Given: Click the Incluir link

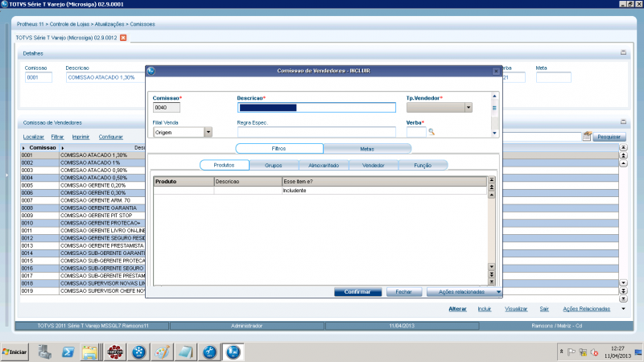Looking at the screenshot, I should pos(485,309).
